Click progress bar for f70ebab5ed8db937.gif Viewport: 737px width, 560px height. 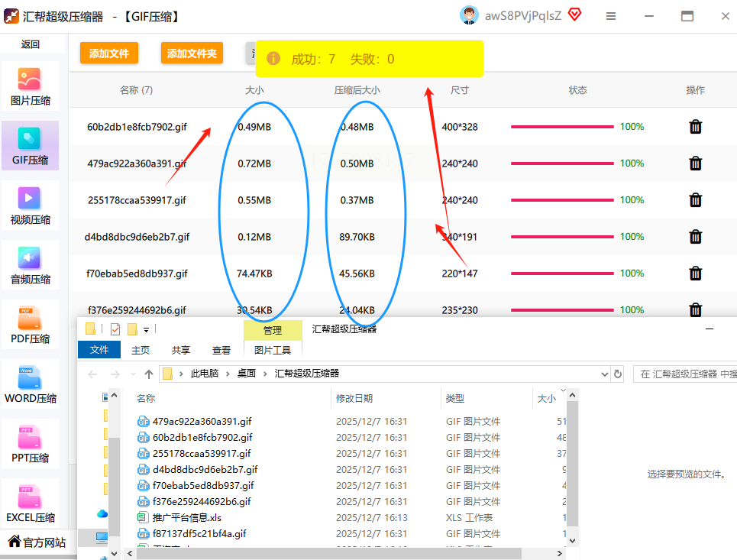click(562, 274)
